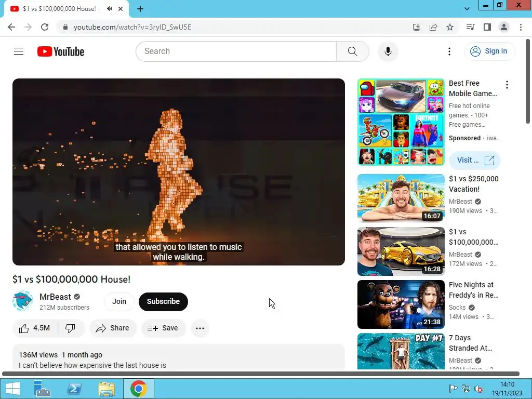Click the browser forward arrow
This screenshot has width=532, height=399.
tap(28, 27)
